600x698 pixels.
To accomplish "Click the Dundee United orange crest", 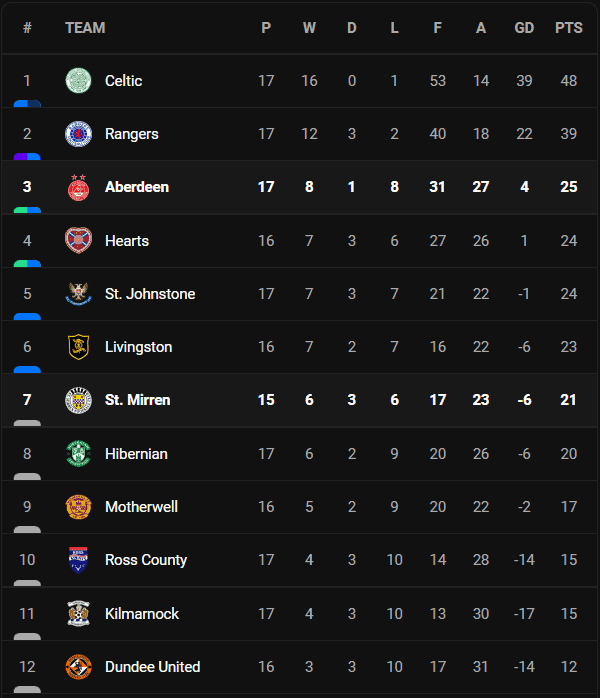I will click(78, 666).
